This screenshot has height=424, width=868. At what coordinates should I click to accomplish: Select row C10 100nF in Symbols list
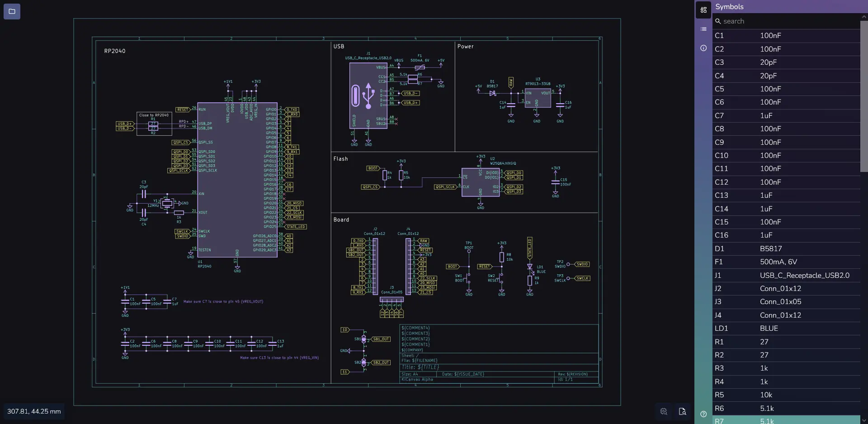(x=786, y=156)
